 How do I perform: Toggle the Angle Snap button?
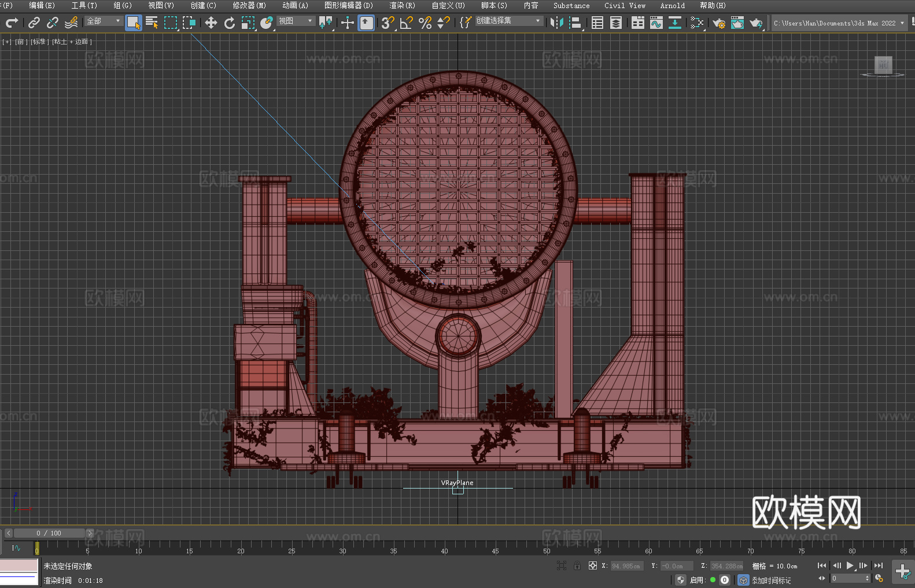point(407,23)
